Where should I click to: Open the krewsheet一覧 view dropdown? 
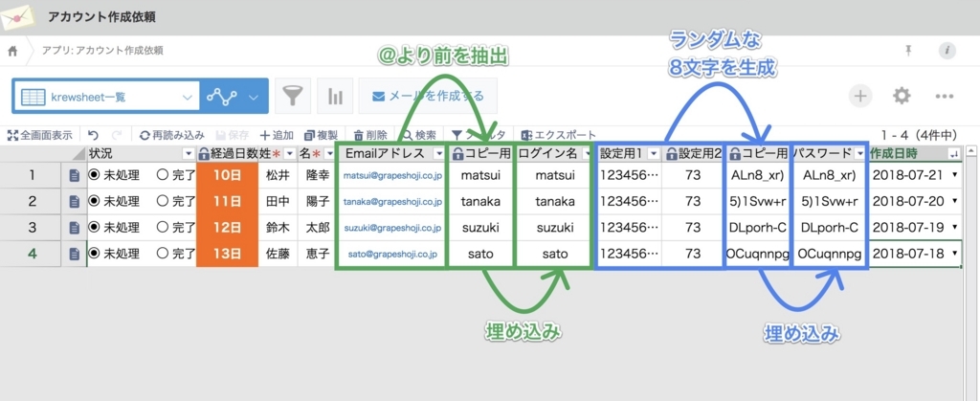(105, 97)
